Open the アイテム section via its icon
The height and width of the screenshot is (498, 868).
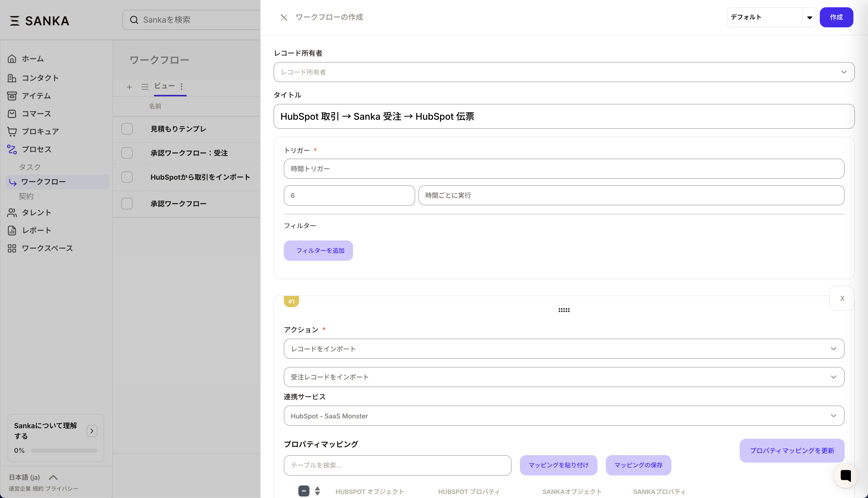point(12,96)
